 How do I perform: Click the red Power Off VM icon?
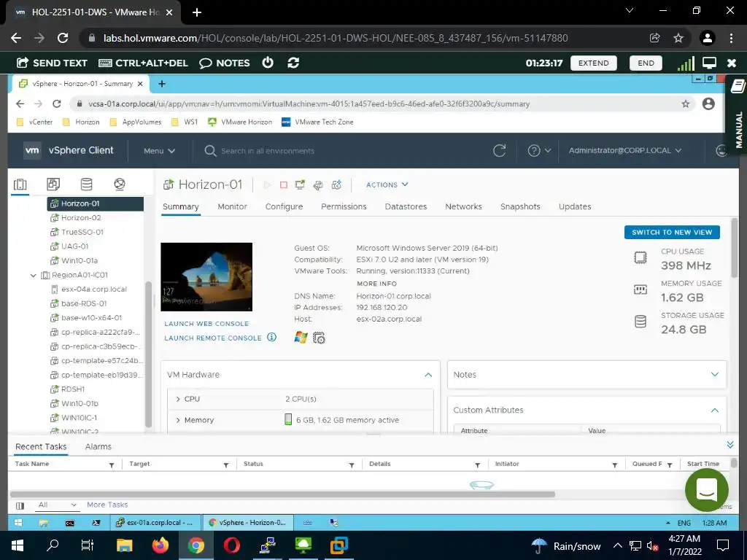tap(284, 184)
